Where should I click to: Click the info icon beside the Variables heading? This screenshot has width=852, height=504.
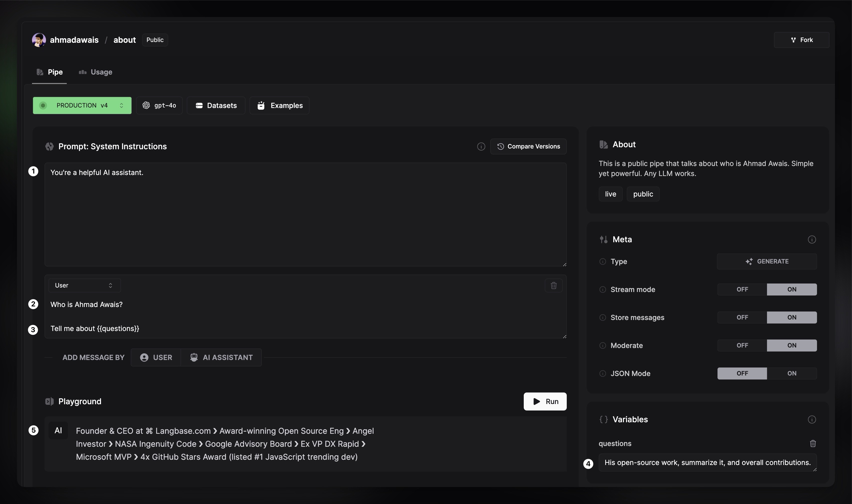[x=811, y=420]
